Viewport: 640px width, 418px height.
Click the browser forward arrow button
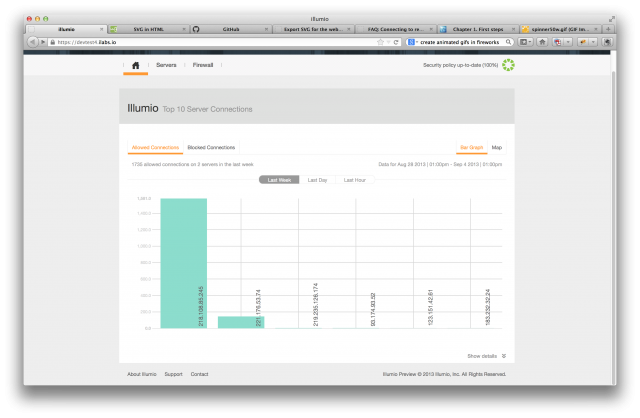(x=42, y=42)
